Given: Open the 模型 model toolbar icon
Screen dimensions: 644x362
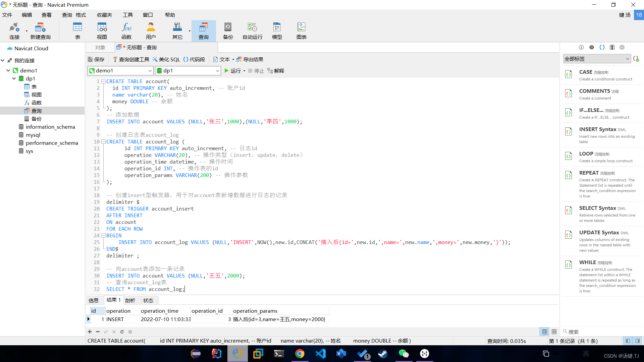Looking at the screenshot, I should point(277,31).
